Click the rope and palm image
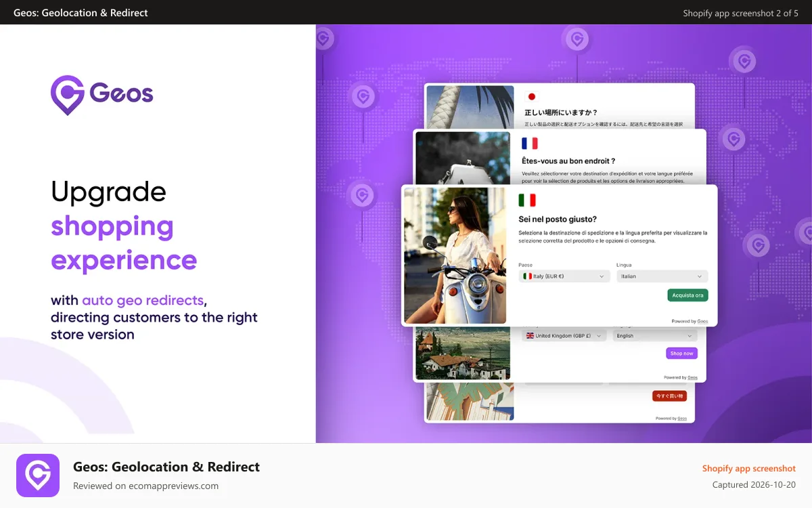 click(x=470, y=106)
